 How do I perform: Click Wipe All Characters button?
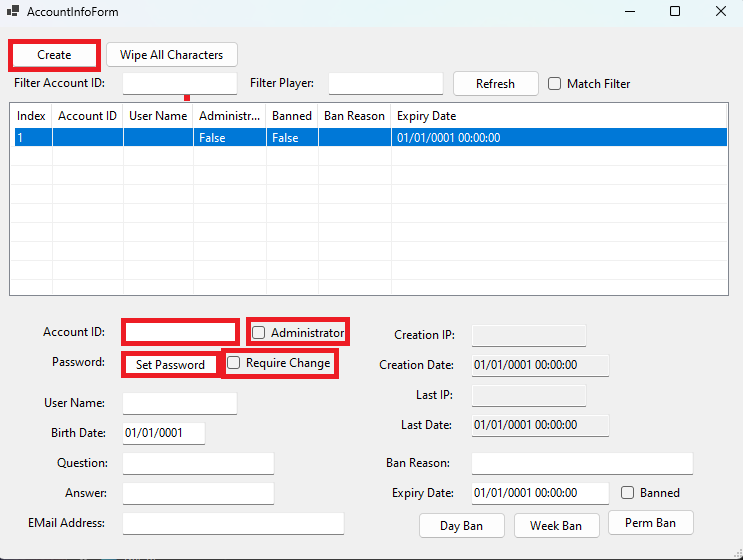172,55
